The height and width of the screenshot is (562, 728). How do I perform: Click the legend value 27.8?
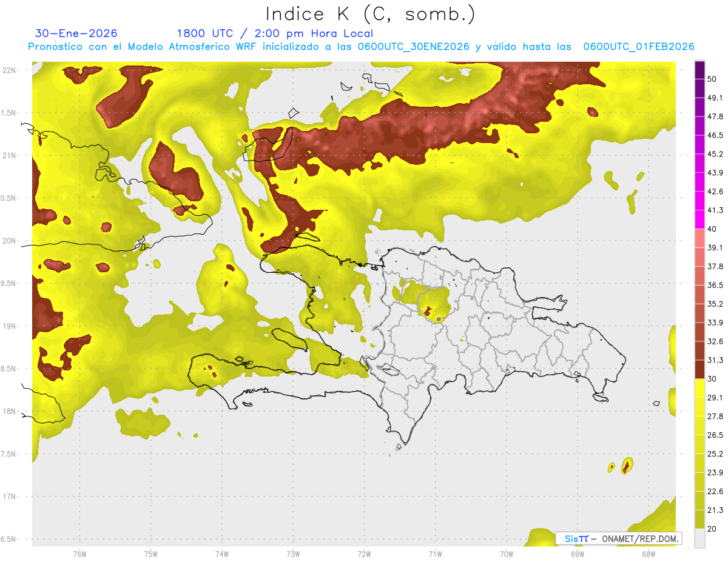click(x=715, y=416)
